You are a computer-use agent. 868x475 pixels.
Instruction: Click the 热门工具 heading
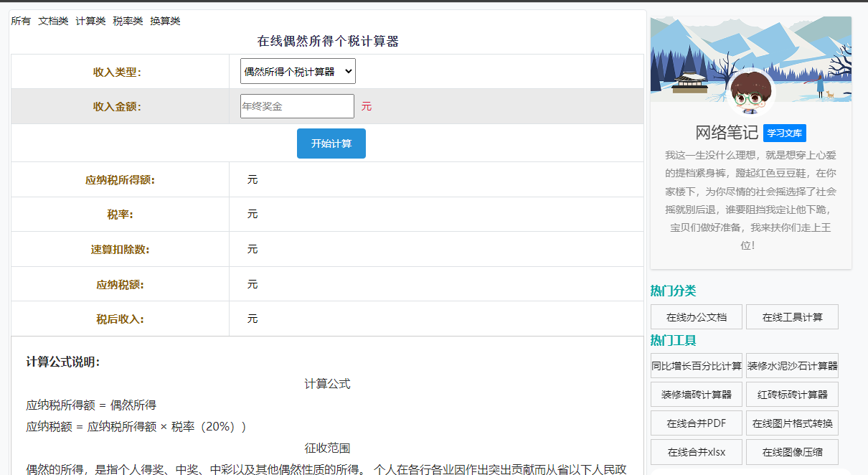673,340
